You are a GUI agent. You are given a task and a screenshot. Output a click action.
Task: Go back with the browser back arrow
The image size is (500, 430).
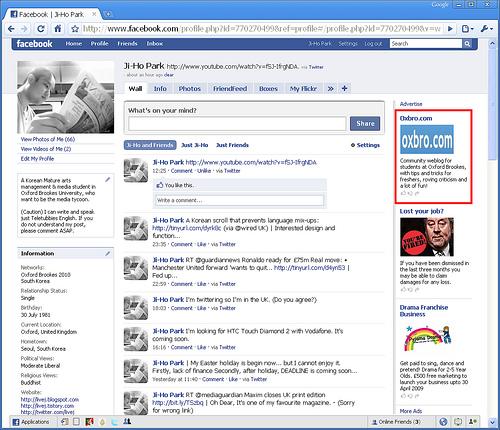pos(11,29)
